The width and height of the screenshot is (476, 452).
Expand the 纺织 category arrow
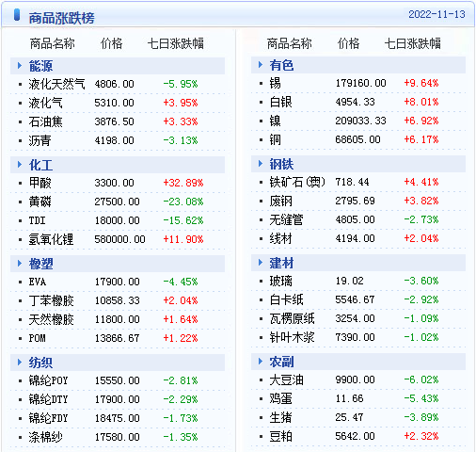coord(20,363)
